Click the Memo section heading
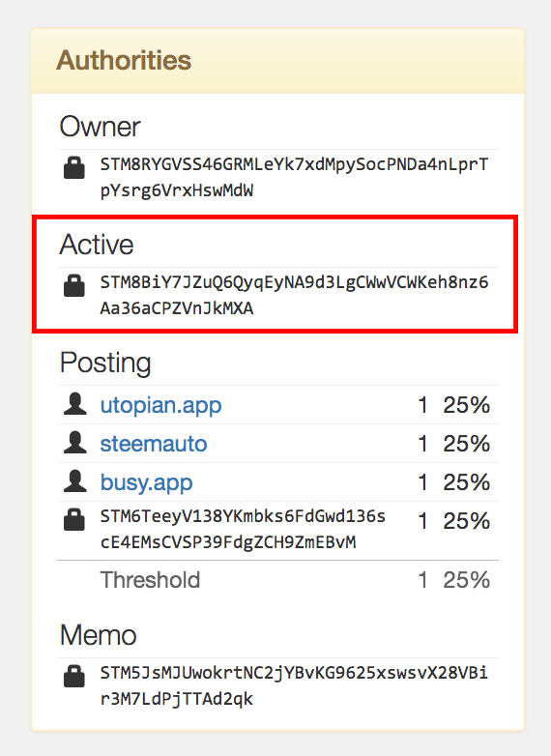This screenshot has height=756, width=551. click(x=99, y=635)
